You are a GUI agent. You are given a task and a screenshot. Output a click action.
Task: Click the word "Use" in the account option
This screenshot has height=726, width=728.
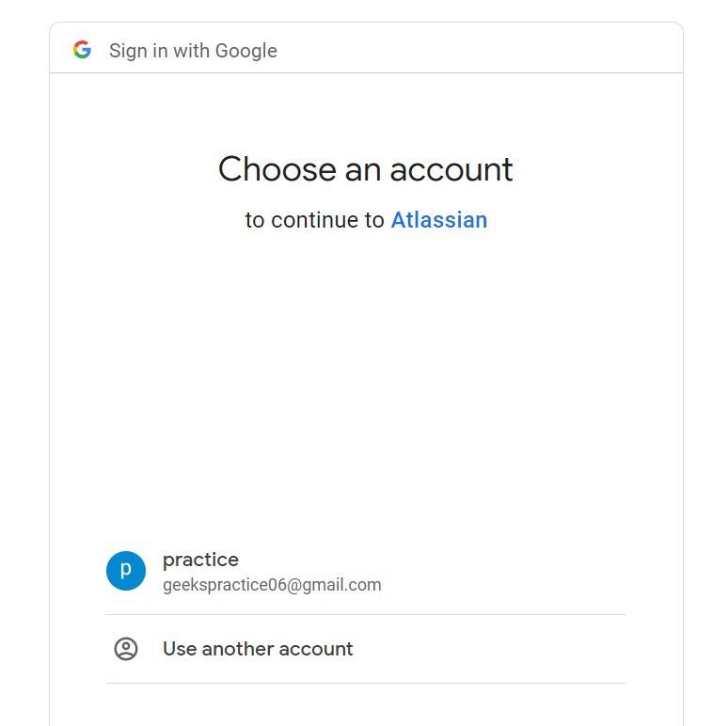179,649
